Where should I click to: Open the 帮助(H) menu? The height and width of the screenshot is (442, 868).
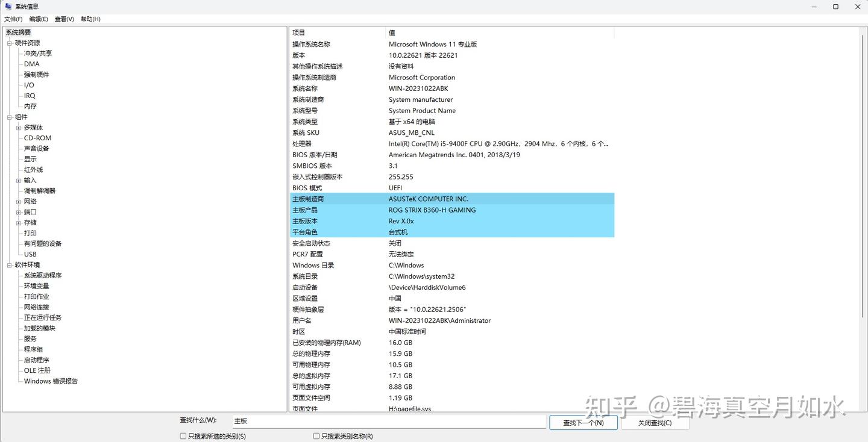[89, 19]
